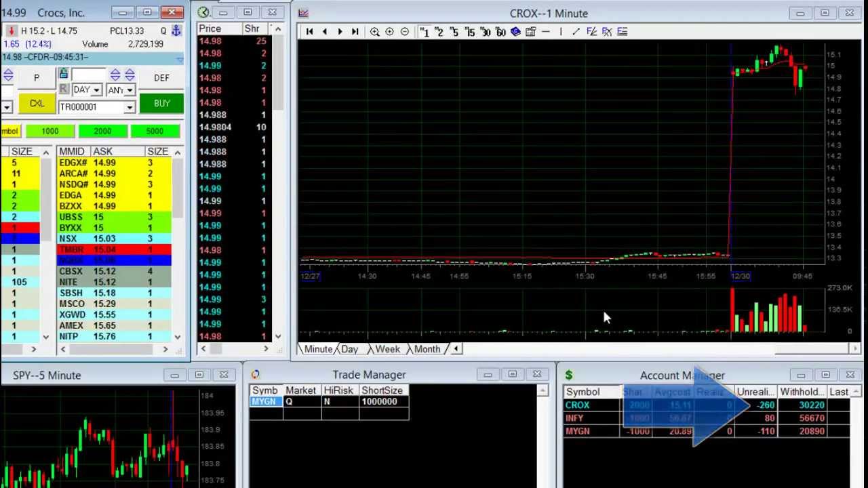This screenshot has height=488, width=868.
Task: Toggle the gray R button
Action: pos(63,89)
